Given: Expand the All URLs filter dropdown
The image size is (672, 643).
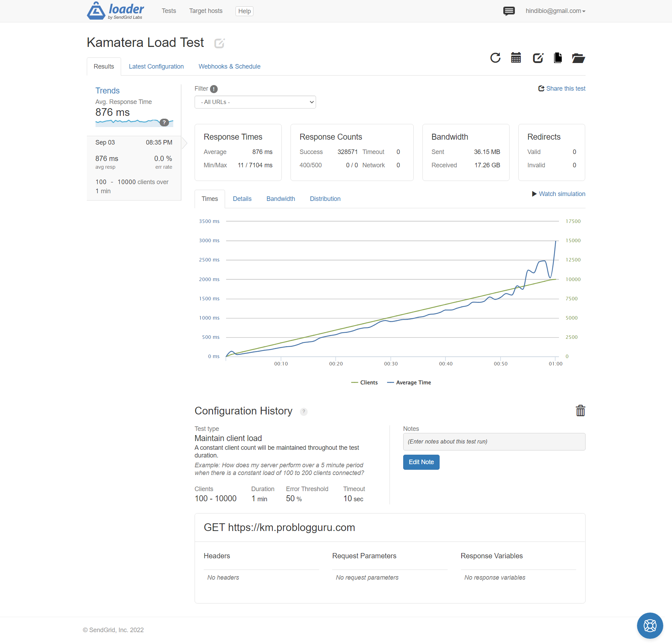Looking at the screenshot, I should [255, 102].
